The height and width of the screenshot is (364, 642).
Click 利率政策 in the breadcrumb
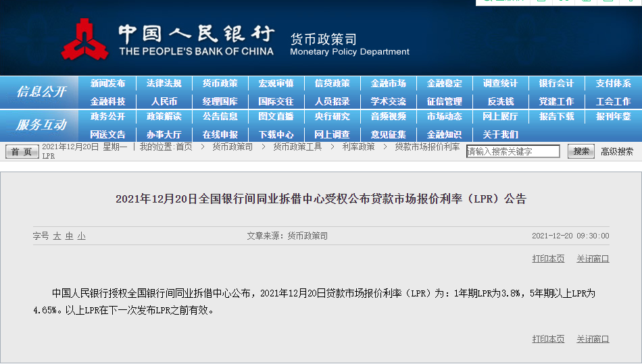pos(358,147)
